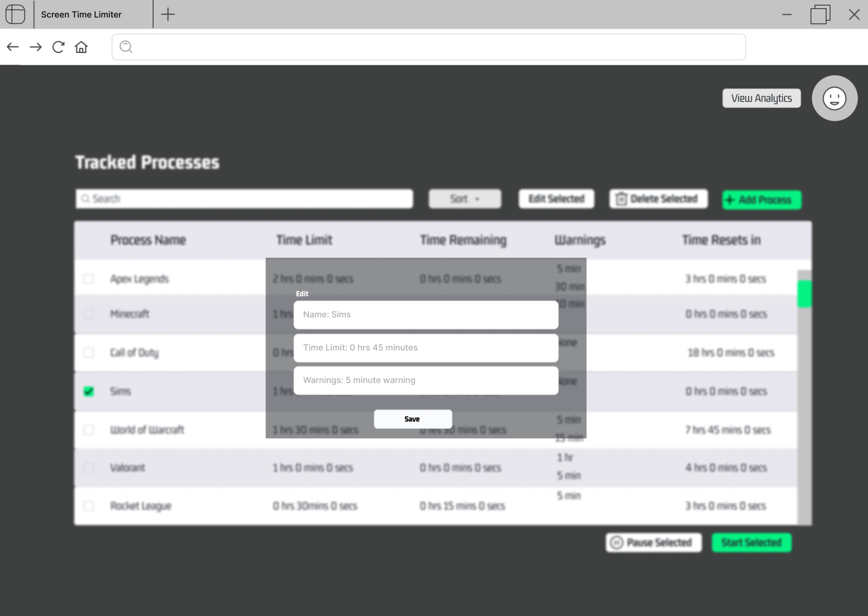Reload the page with the refresh icon
868x616 pixels.
point(58,47)
